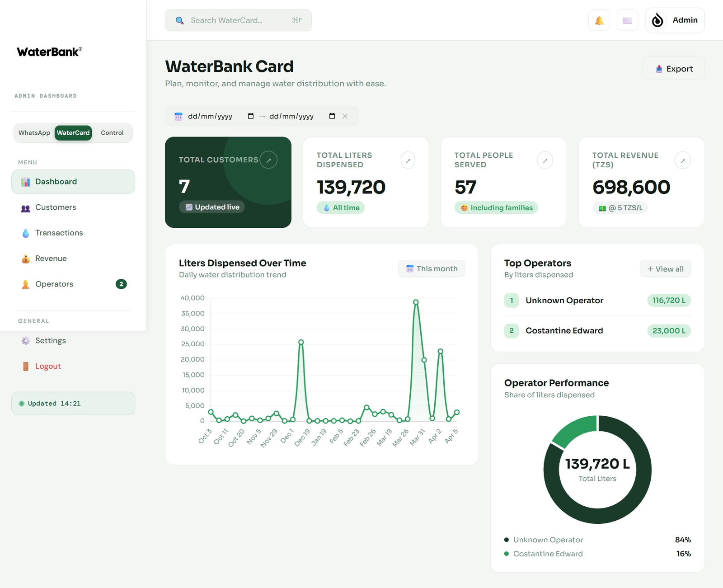Click the Admin profile droplet logo
This screenshot has width=723, height=588.
[657, 20]
